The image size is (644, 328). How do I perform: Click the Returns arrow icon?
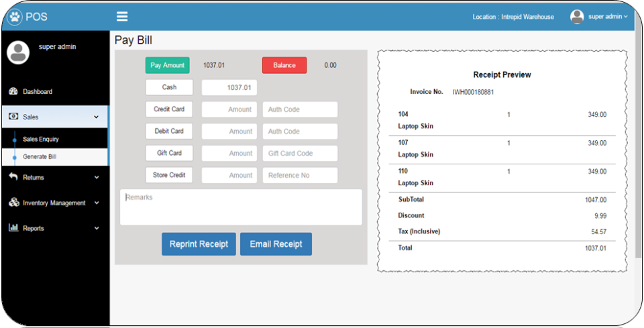[13, 177]
